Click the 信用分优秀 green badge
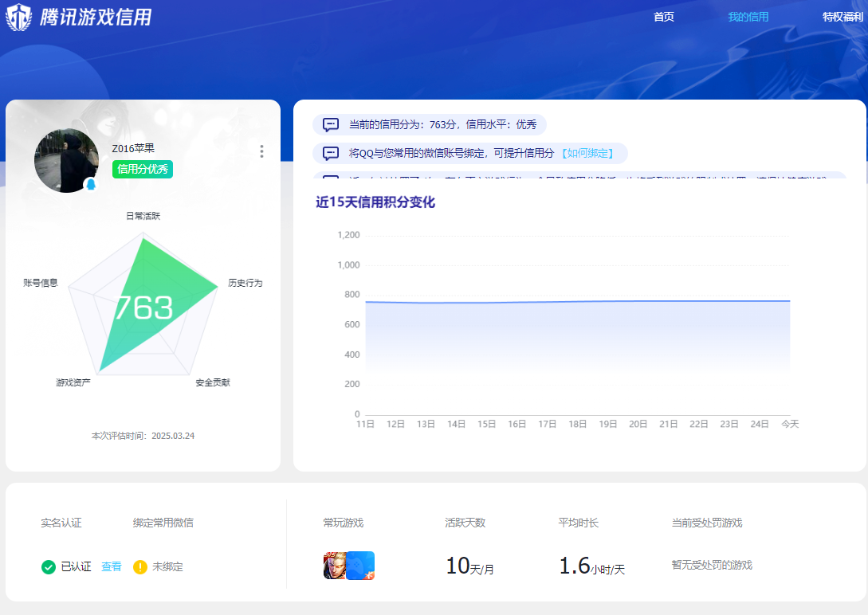 tap(142, 169)
